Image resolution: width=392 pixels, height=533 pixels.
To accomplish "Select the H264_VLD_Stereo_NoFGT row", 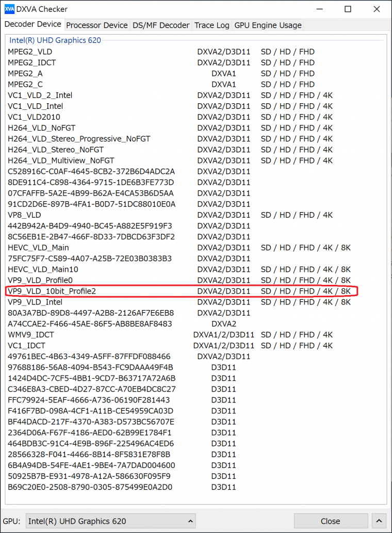I will [x=195, y=150].
